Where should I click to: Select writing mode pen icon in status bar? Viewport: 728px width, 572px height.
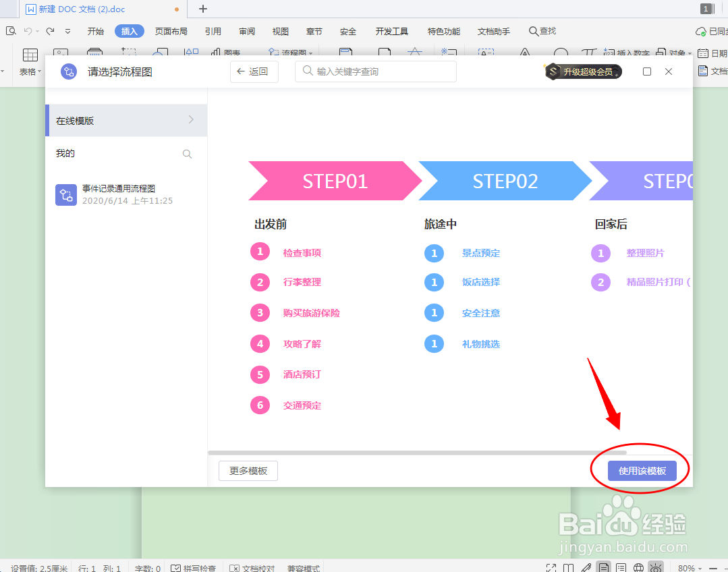(x=586, y=568)
